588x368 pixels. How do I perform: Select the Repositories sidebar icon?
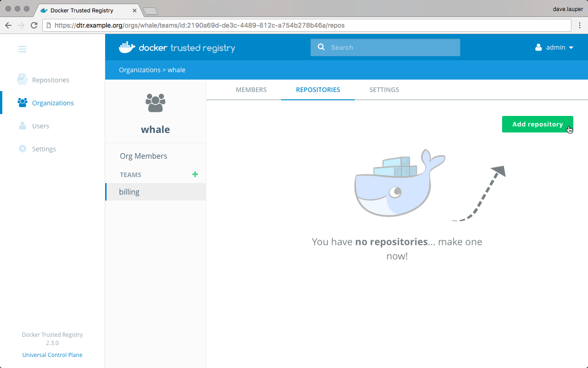[22, 80]
